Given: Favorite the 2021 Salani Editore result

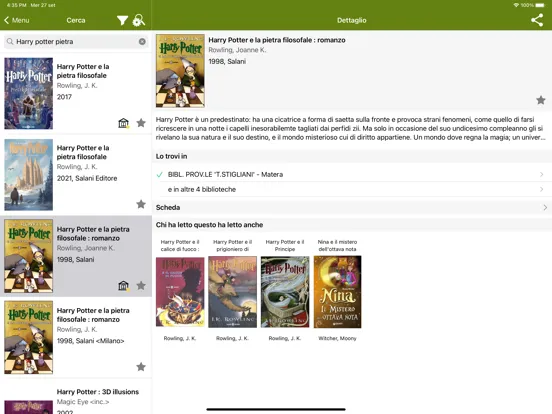Looking at the screenshot, I should (141, 204).
